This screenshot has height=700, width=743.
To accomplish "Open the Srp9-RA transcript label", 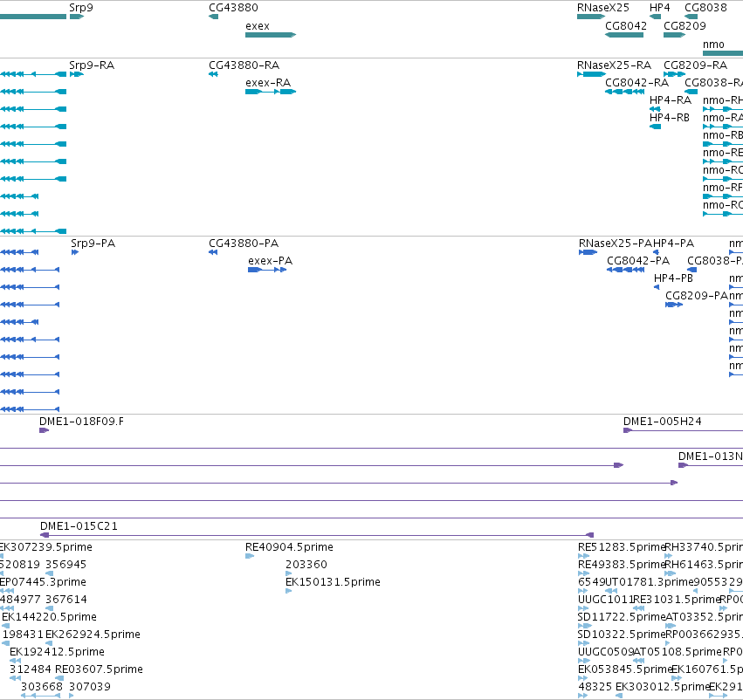I will point(92,65).
